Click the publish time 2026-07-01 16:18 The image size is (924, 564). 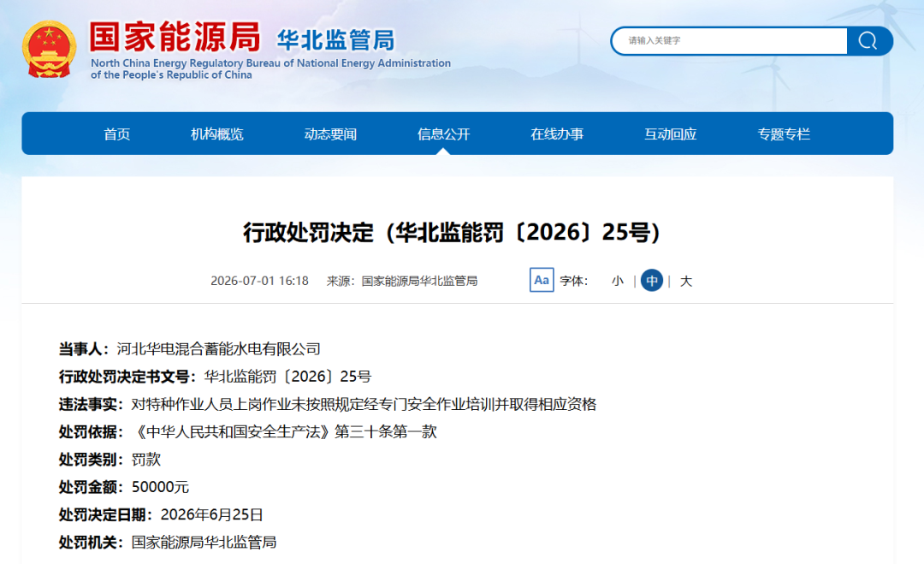[x=259, y=281]
